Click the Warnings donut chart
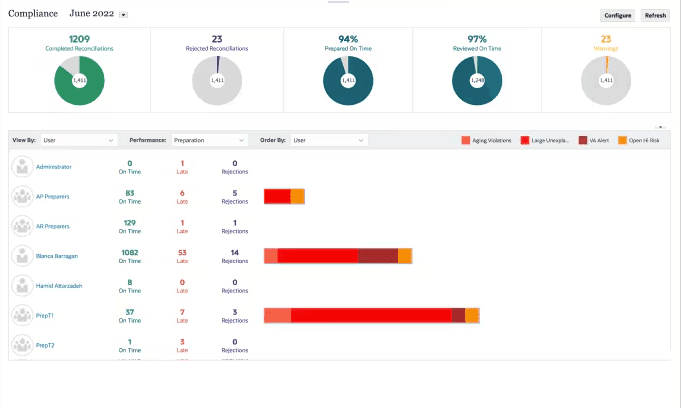This screenshot has height=408, width=681. click(605, 80)
